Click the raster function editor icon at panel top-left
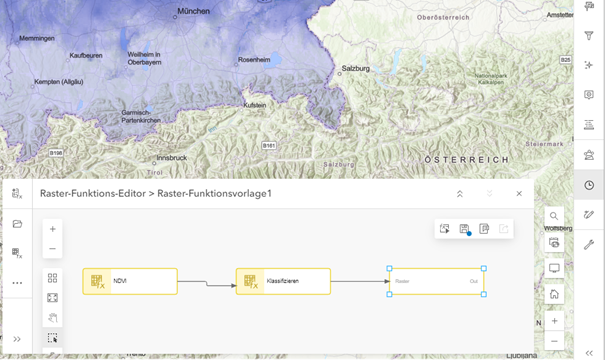The image size is (605, 360). (17, 193)
